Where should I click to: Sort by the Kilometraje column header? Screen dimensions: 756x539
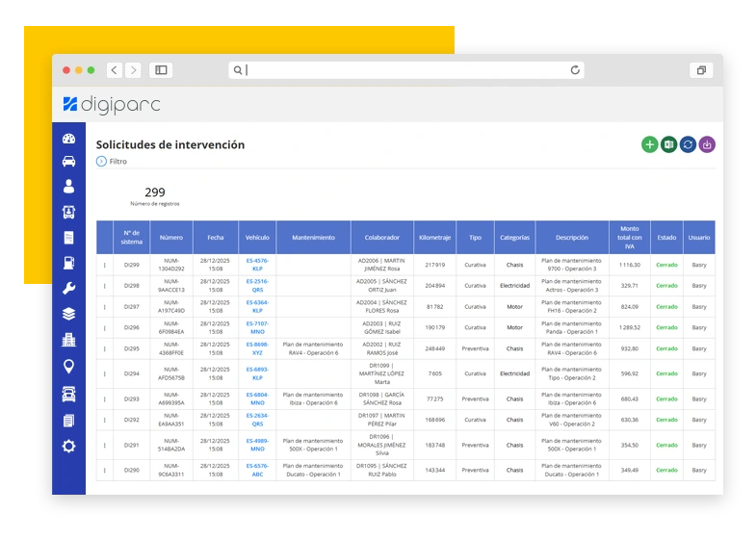click(x=434, y=237)
